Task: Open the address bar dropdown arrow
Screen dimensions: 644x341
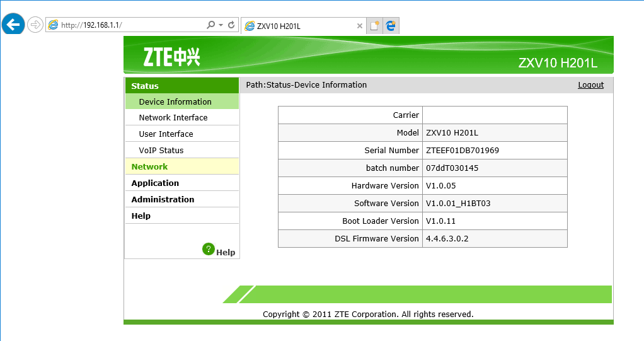Action: coord(221,25)
